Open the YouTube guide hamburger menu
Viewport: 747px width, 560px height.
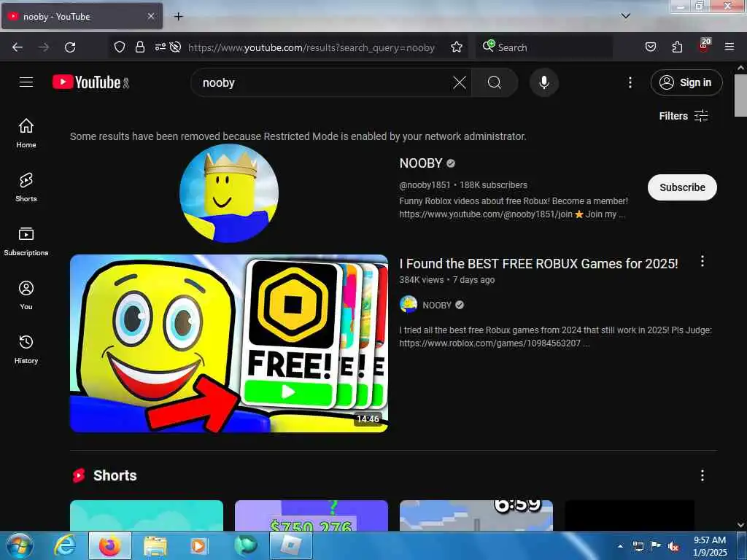[26, 82]
